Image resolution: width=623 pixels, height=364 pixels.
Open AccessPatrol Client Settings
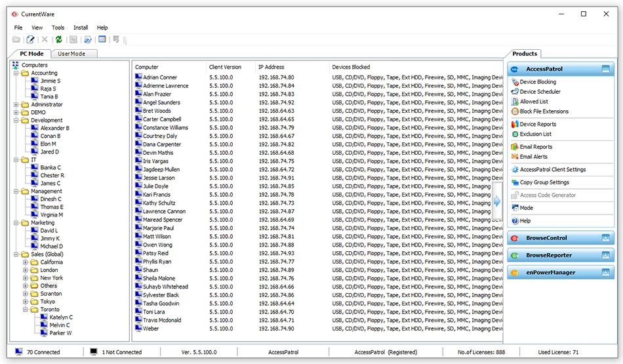552,169
